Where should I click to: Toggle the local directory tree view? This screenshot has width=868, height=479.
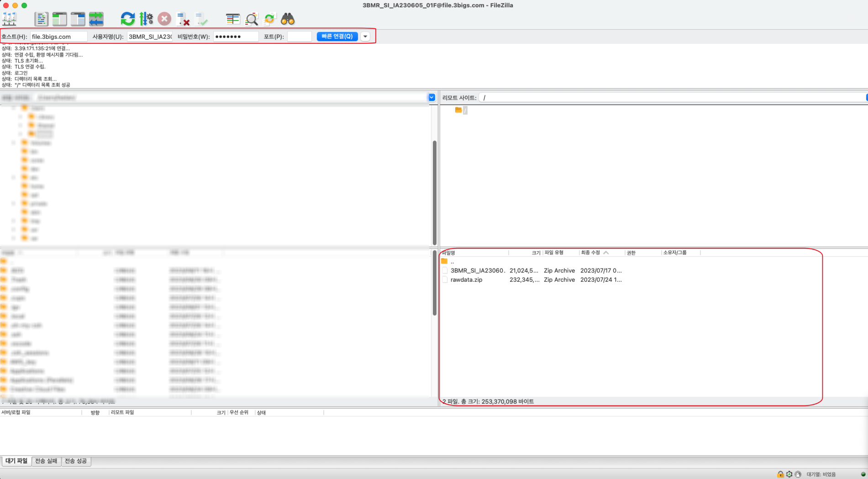pyautogui.click(x=59, y=19)
